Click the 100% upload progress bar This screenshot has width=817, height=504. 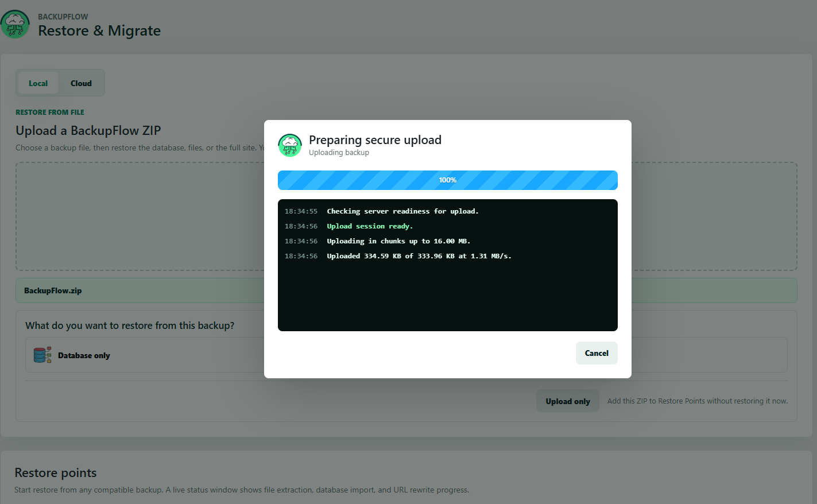click(x=448, y=180)
